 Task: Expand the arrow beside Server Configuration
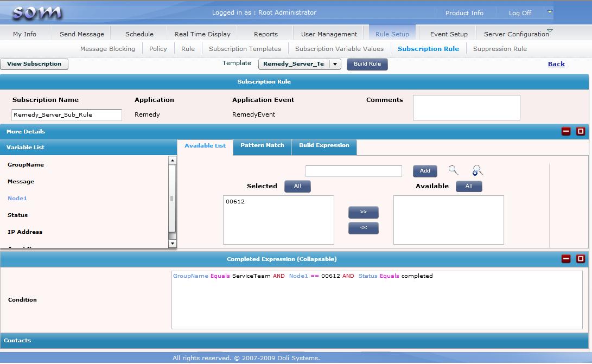coord(550,31)
